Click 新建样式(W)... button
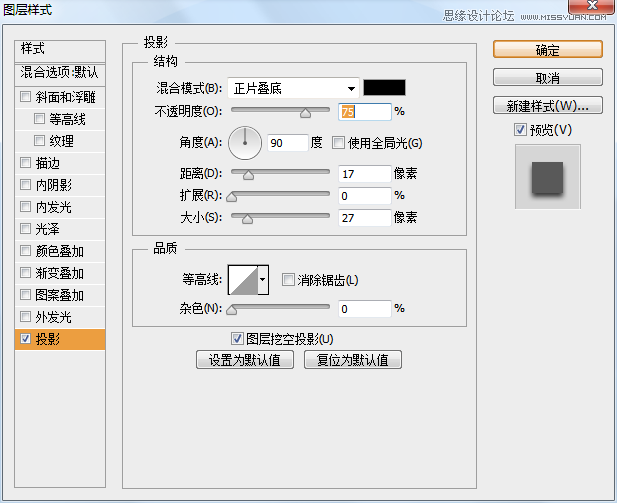Screen dimensions: 617x503 coord(547,105)
